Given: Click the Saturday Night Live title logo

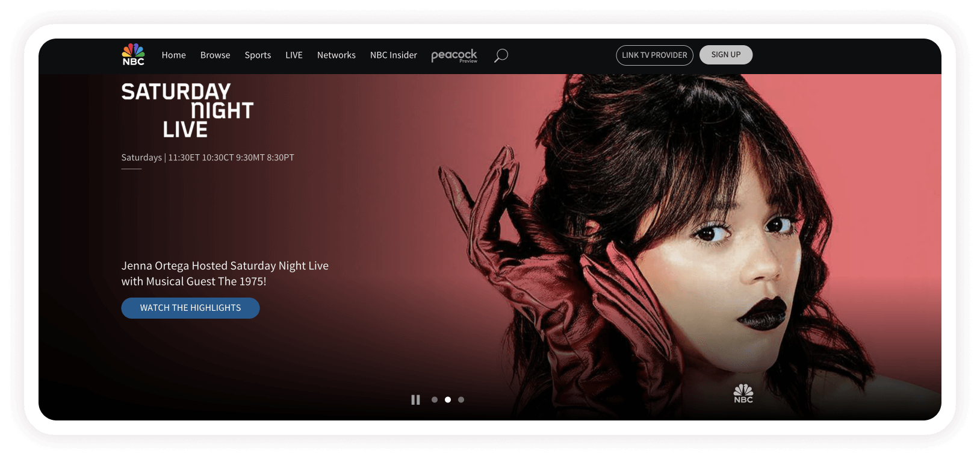Looking at the screenshot, I should pos(187,110).
